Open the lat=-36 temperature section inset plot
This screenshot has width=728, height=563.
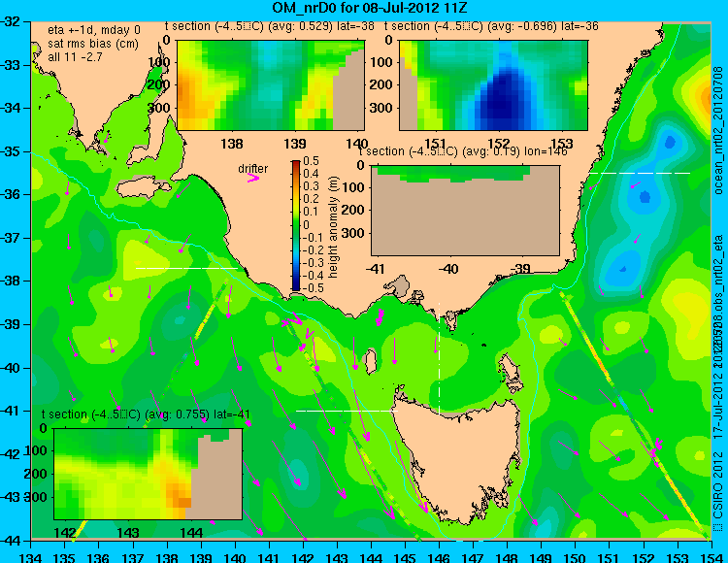click(493, 85)
